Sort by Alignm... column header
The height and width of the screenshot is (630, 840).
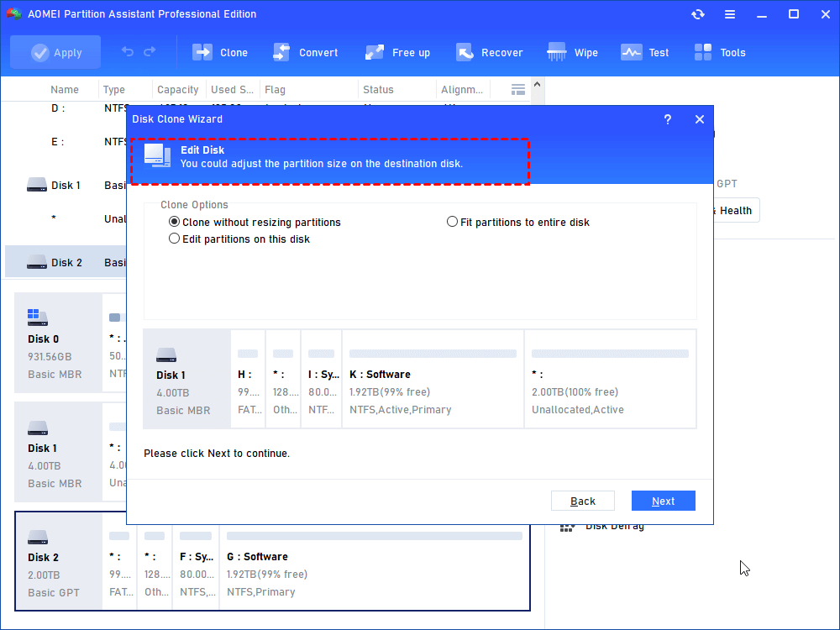pos(462,90)
